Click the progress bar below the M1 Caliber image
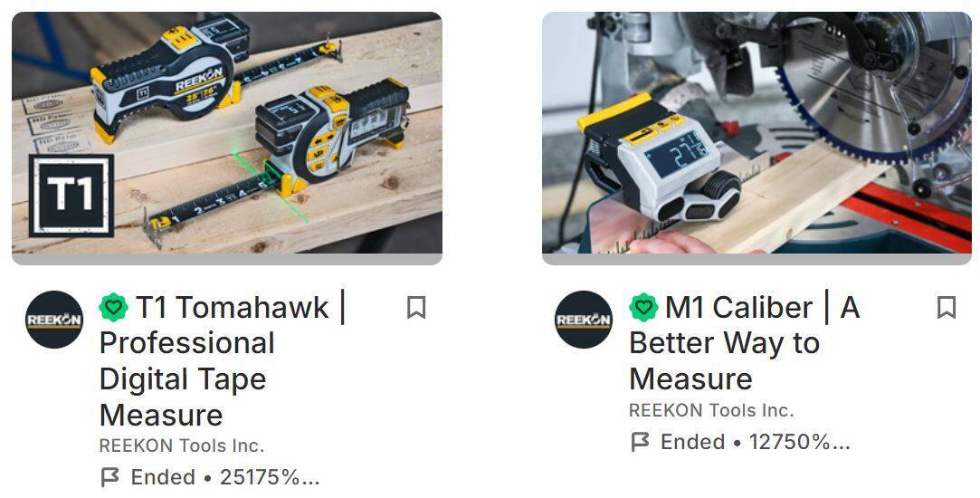 756,259
